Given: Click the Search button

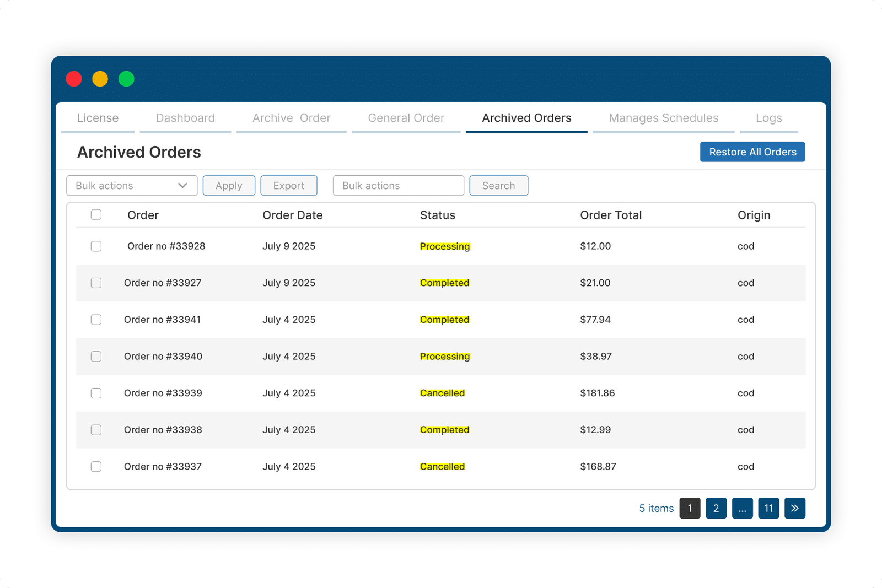Looking at the screenshot, I should [x=499, y=186].
